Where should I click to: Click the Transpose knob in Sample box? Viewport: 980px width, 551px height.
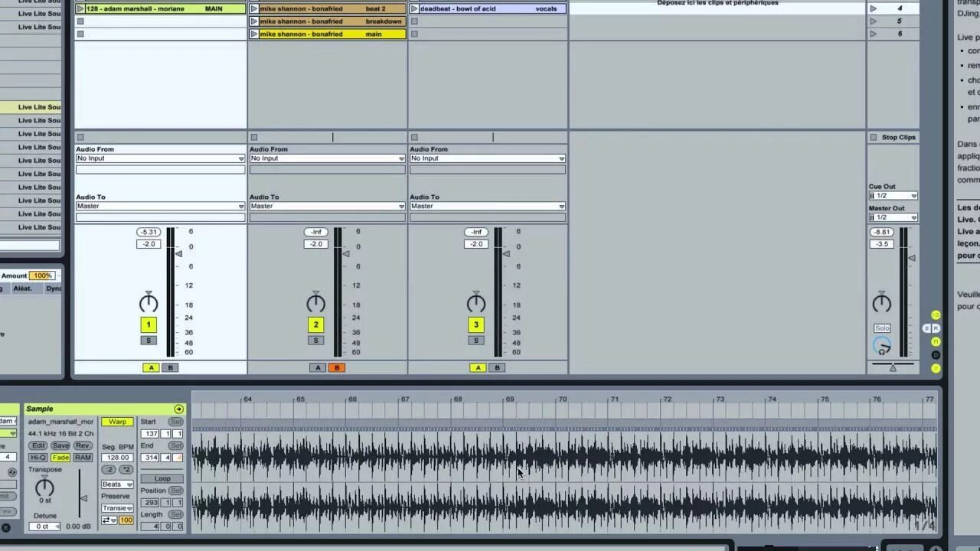tap(44, 487)
